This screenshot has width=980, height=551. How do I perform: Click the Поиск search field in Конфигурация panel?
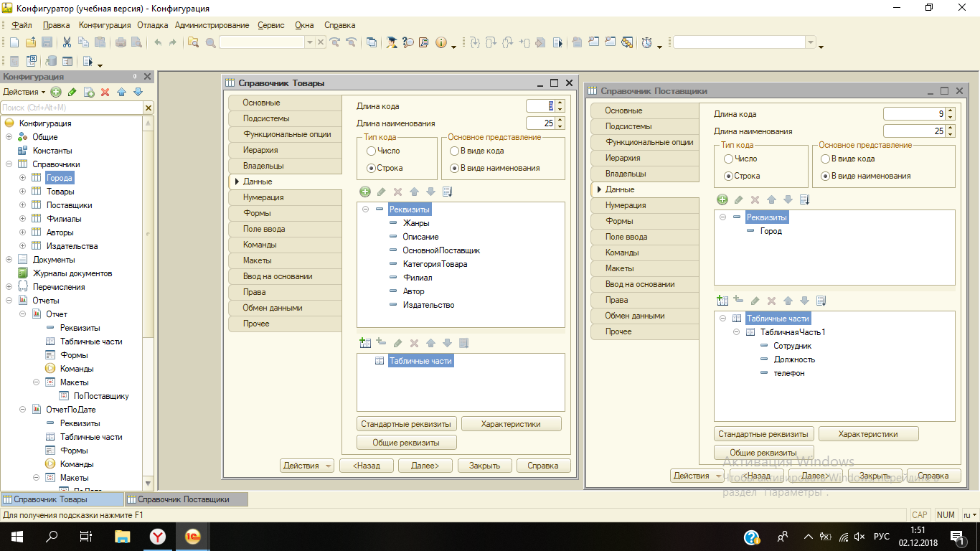tap(72, 108)
